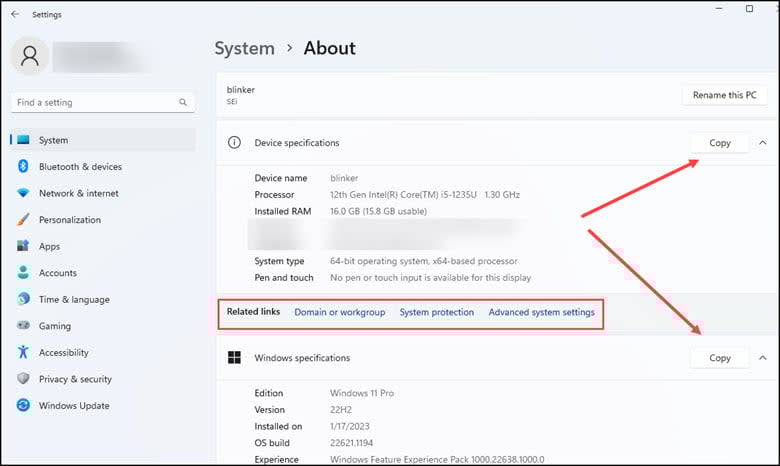Select the device name value blinker

coord(344,178)
